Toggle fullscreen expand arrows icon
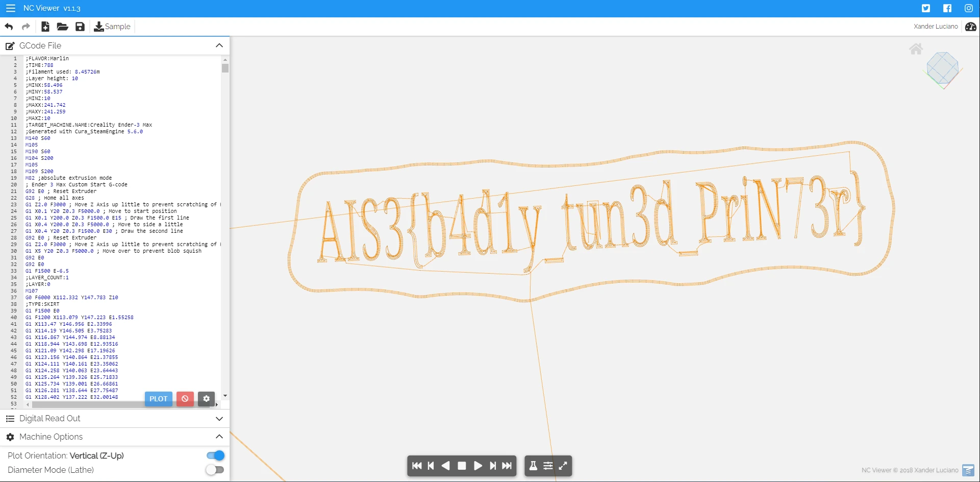Image resolution: width=980 pixels, height=482 pixels. [563, 466]
